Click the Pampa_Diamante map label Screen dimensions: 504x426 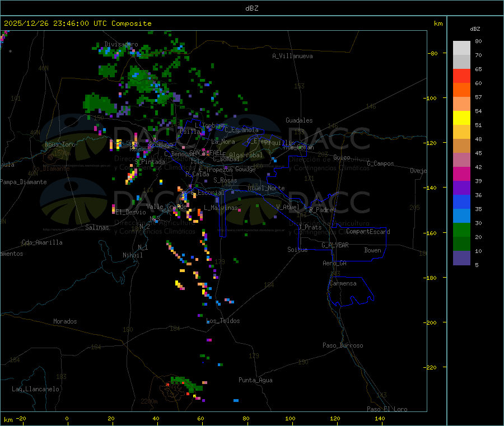coord(24,182)
